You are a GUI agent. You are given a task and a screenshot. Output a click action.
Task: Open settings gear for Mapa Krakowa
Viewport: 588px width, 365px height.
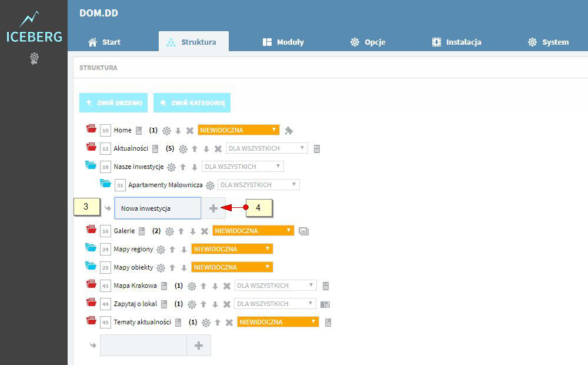pyautogui.click(x=192, y=287)
